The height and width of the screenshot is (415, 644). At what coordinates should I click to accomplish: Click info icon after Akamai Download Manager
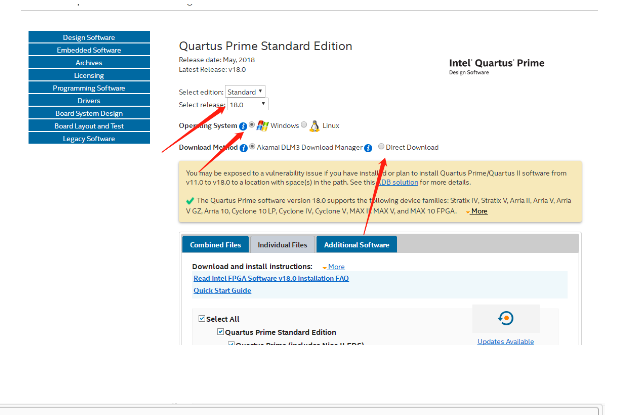pyautogui.click(x=368, y=148)
